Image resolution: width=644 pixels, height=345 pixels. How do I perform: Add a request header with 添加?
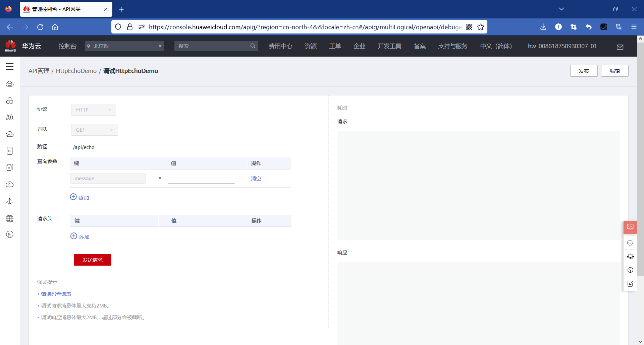80,236
